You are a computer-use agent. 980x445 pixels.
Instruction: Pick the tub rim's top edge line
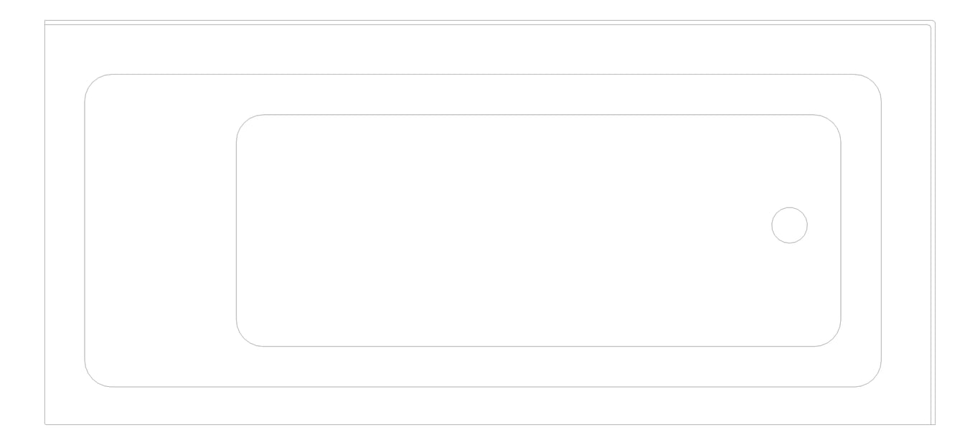click(481, 74)
